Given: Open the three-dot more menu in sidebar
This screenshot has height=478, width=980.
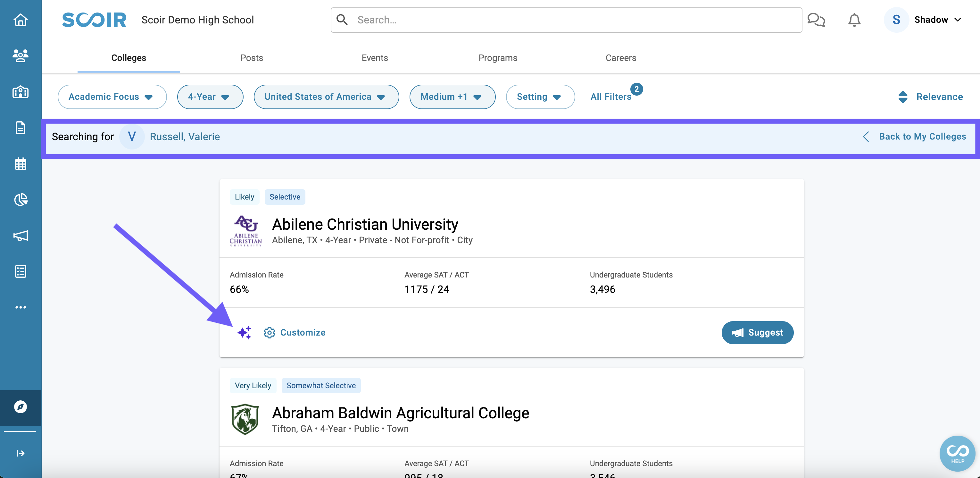Looking at the screenshot, I should (21, 307).
